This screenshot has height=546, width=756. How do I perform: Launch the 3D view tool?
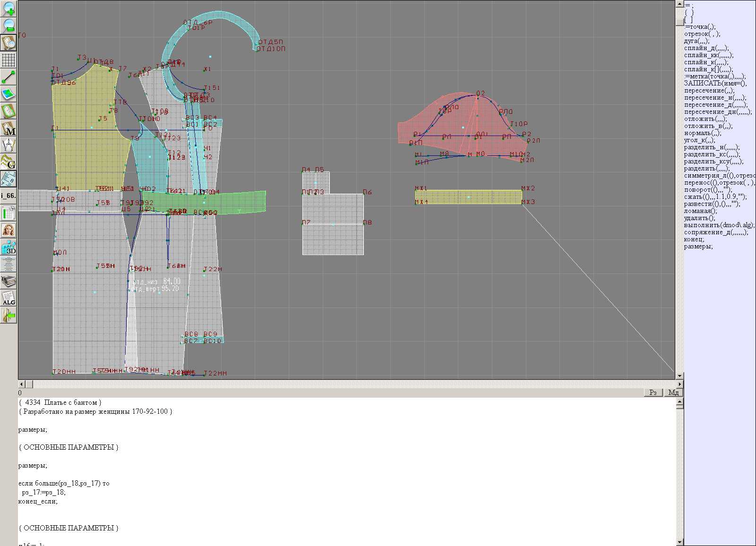click(9, 247)
